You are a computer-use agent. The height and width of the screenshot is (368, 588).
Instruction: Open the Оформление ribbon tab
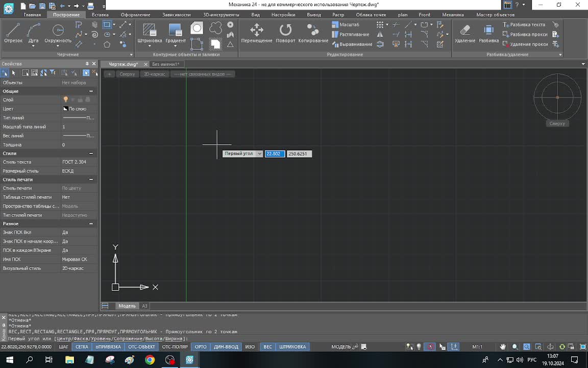click(135, 15)
